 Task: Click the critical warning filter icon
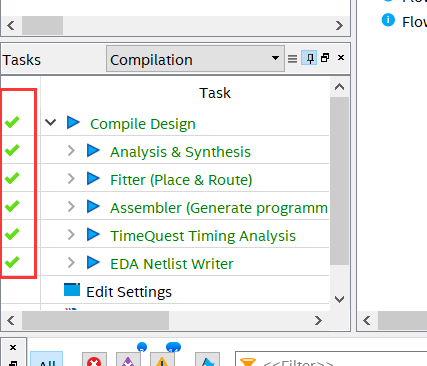(x=128, y=360)
